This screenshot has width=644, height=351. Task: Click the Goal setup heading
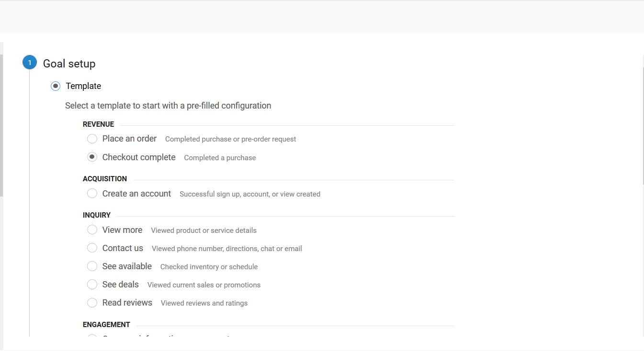(69, 63)
